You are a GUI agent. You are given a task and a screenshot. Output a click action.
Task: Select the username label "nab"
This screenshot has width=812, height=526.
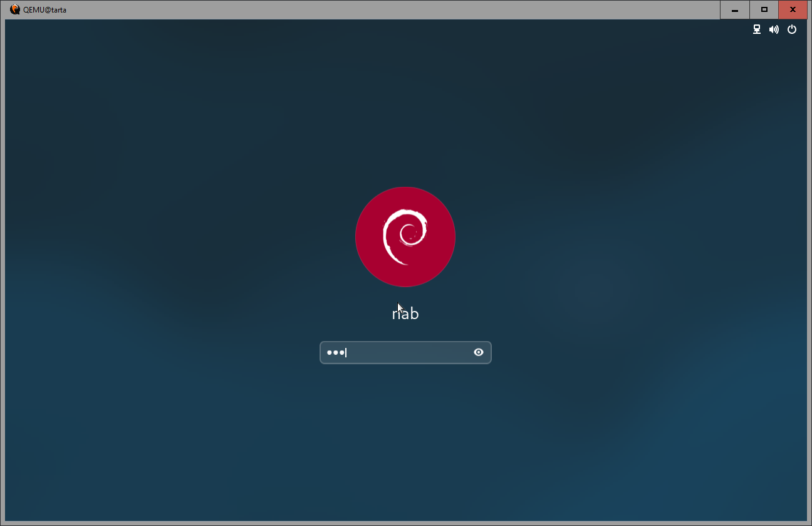click(x=405, y=313)
